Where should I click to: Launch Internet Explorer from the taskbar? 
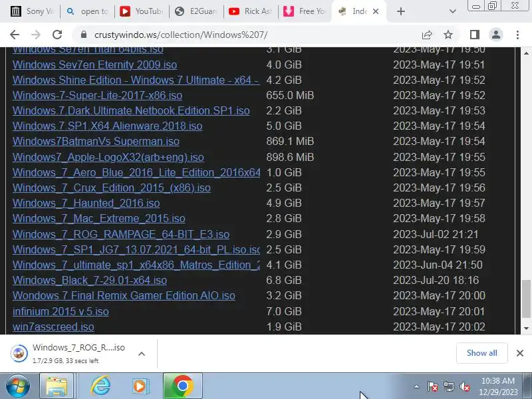(101, 386)
